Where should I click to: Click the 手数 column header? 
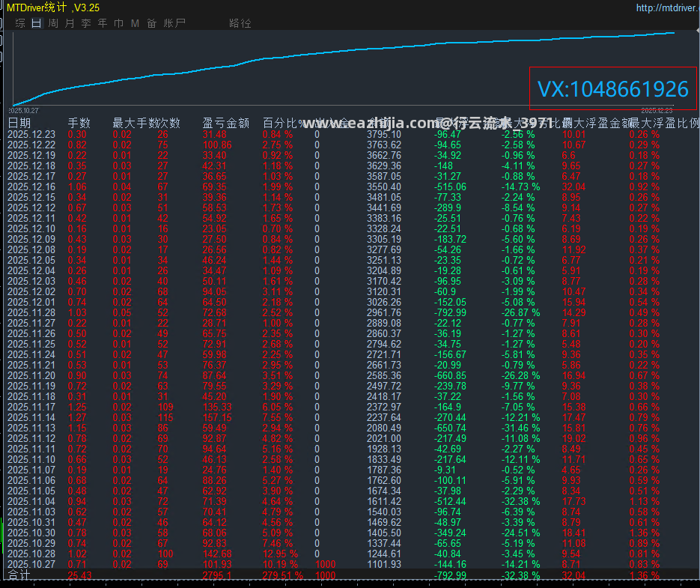point(79,123)
